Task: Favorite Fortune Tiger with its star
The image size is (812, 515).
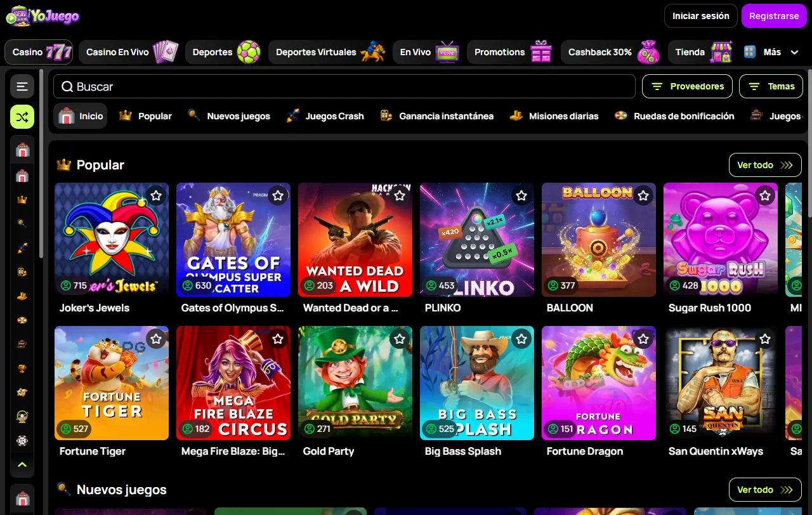Action: click(x=156, y=339)
